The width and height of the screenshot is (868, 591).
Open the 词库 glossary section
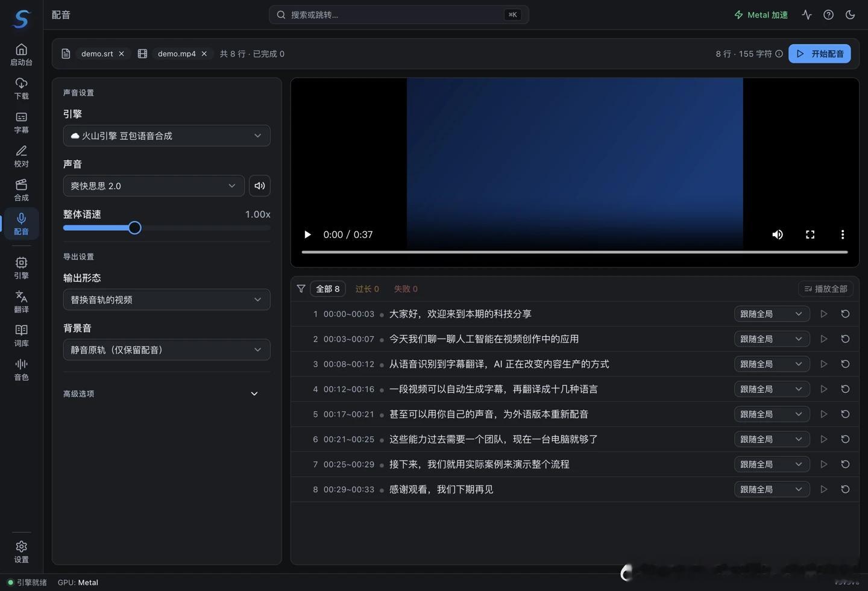pos(21,335)
